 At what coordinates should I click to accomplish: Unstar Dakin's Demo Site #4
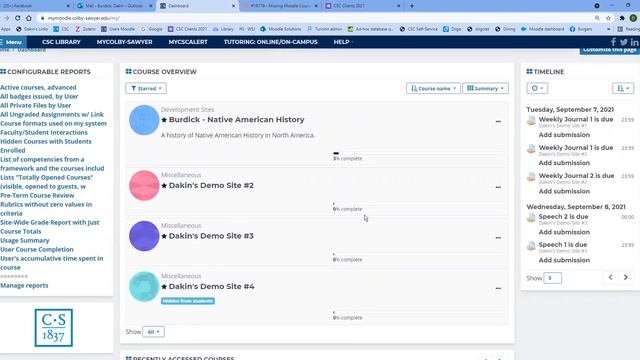coord(164,287)
